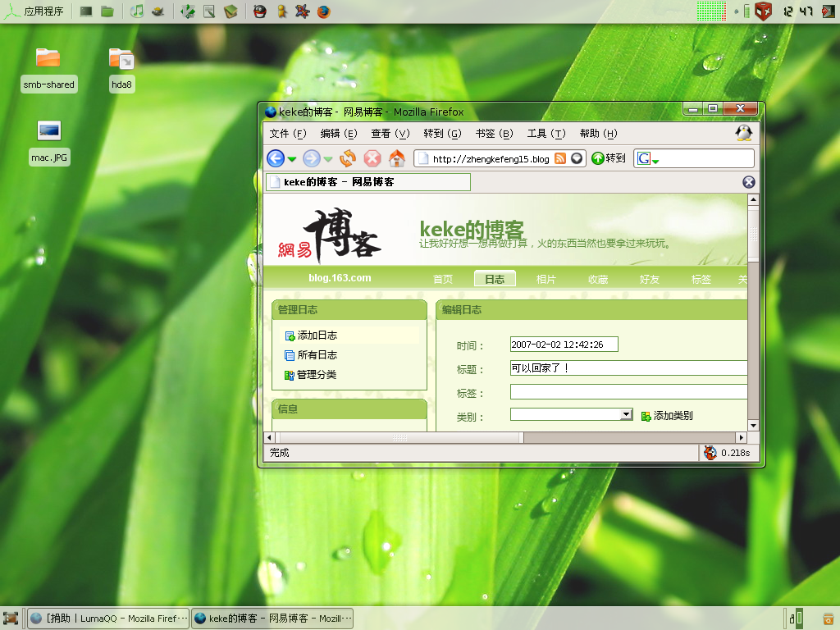This screenshot has height=630, width=840.
Task: Open the hda8 desktop folder shortcut
Action: (121, 70)
